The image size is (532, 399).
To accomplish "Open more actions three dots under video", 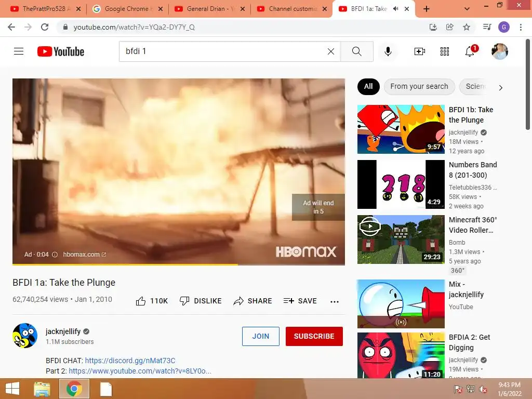I will (335, 301).
